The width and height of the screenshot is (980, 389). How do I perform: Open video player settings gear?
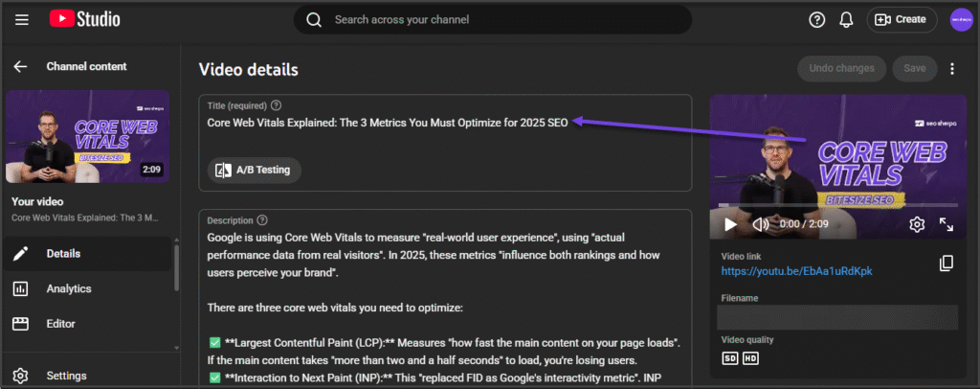(916, 224)
